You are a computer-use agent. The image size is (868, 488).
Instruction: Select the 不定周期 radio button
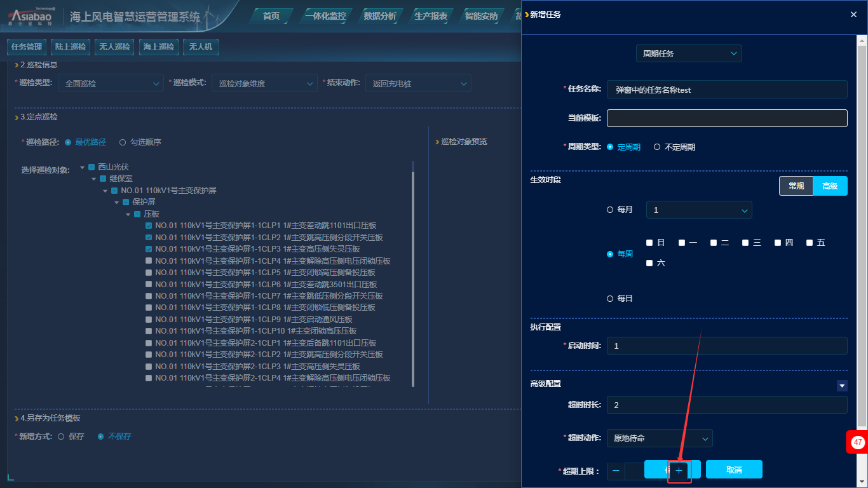tap(657, 147)
